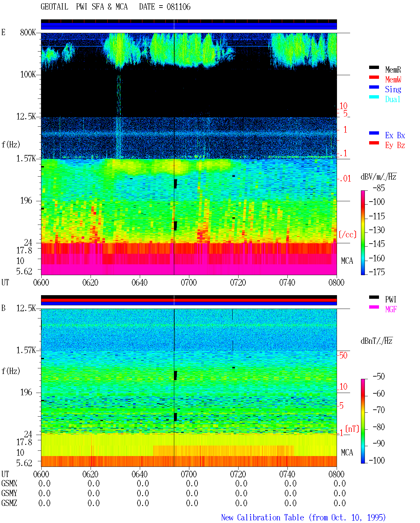Click the Sing legend label

(393, 89)
